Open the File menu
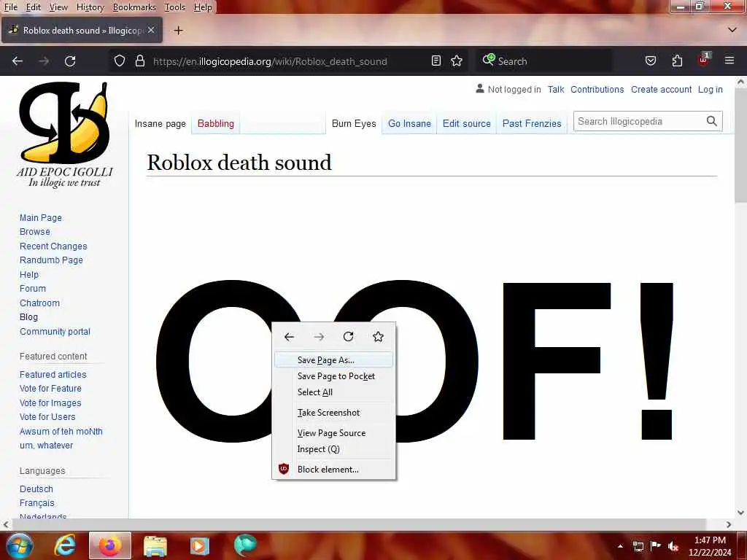This screenshot has width=747, height=560. [x=11, y=7]
